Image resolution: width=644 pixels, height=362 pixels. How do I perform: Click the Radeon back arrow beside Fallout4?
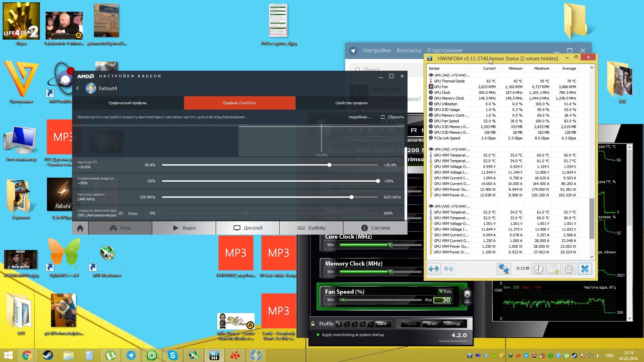click(x=78, y=88)
